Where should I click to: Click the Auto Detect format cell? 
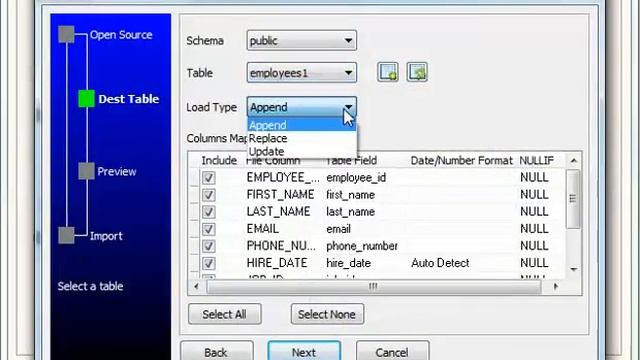pyautogui.click(x=440, y=263)
